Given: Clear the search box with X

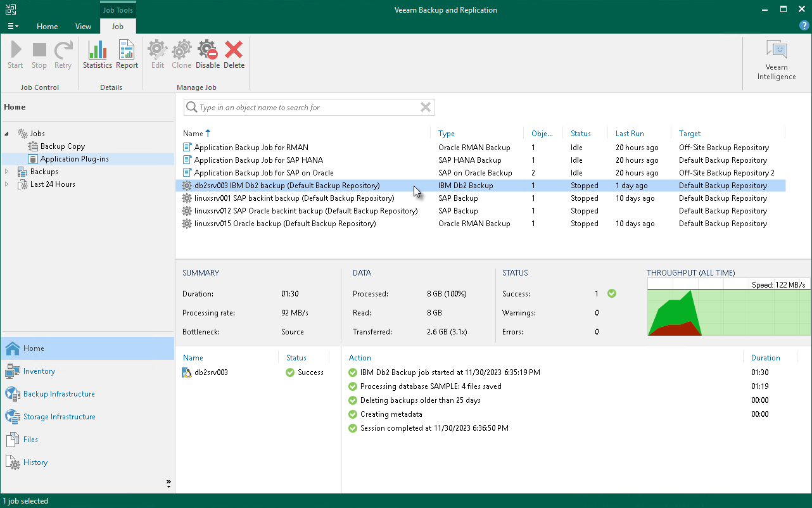Looking at the screenshot, I should click(426, 108).
